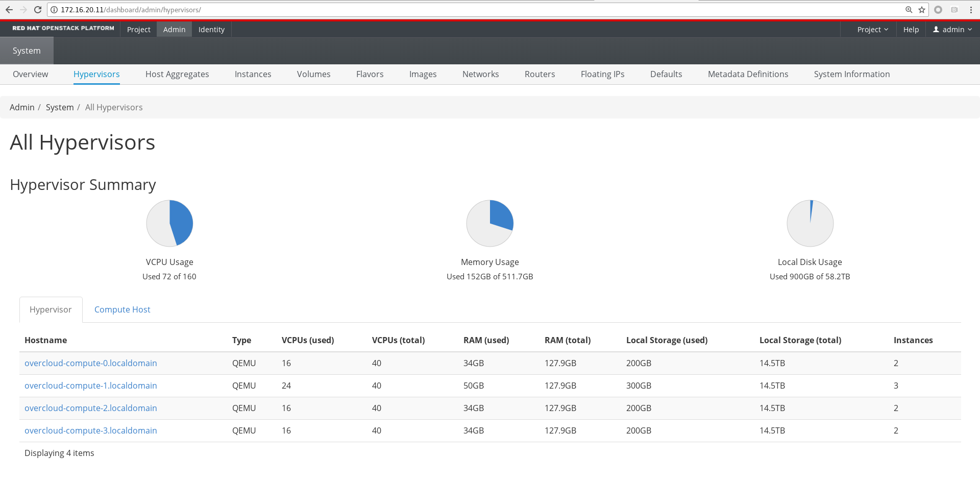Click the circular extension icon in the browser toolbar
Screen dimensions: 980x504
pos(938,10)
